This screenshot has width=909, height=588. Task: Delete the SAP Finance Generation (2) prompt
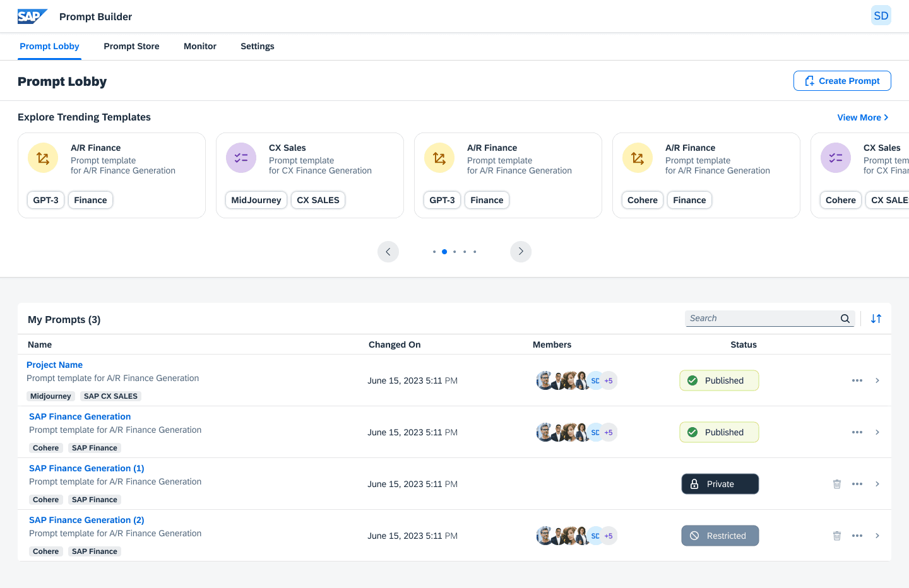(837, 536)
